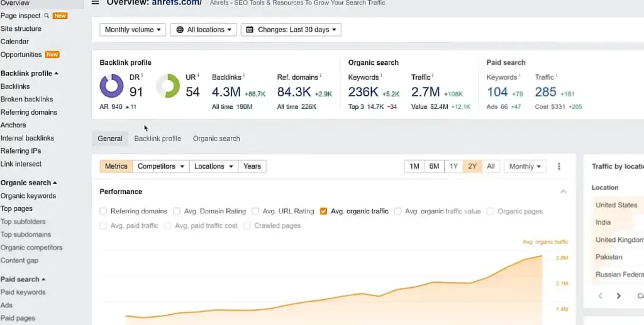This screenshot has height=325, width=644.
Task: Click the info icon next to Backlinks
Action: point(244,76)
